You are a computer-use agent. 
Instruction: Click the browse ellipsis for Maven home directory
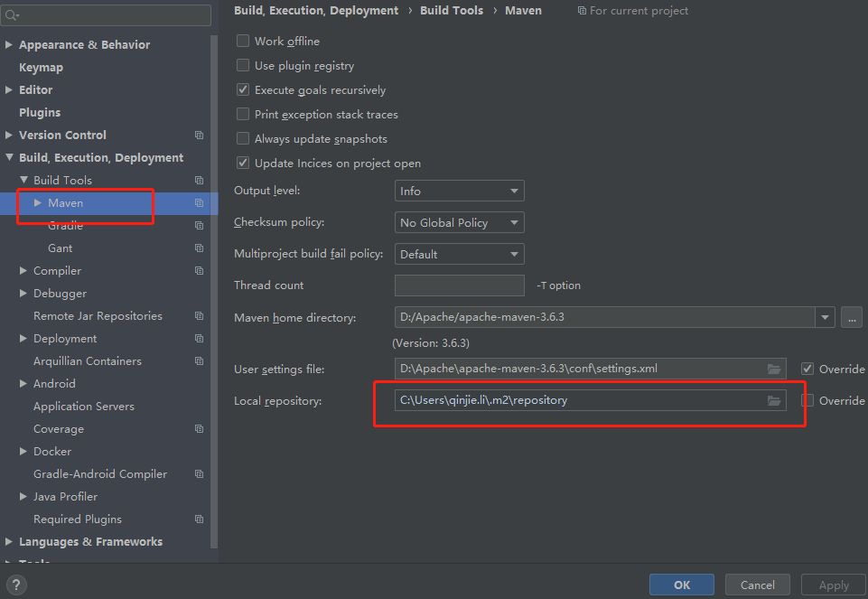(x=852, y=317)
